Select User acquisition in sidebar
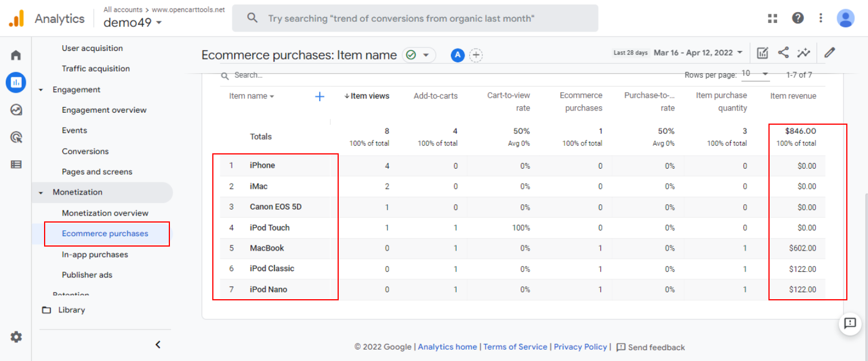The height and width of the screenshot is (361, 868). [x=92, y=48]
